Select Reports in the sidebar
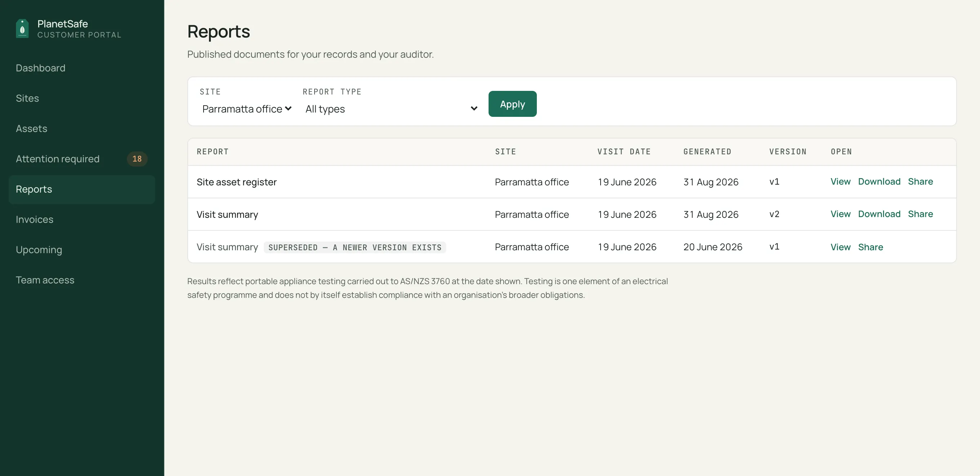 point(81,189)
